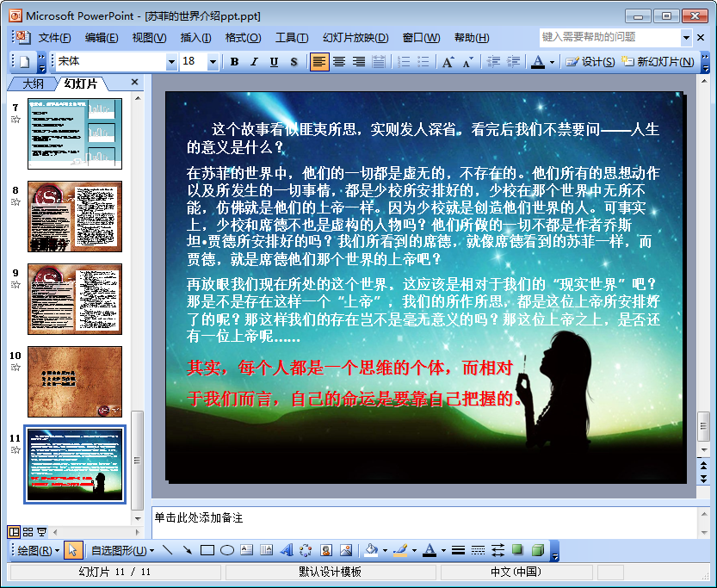Open the font name dropdown

click(x=171, y=62)
